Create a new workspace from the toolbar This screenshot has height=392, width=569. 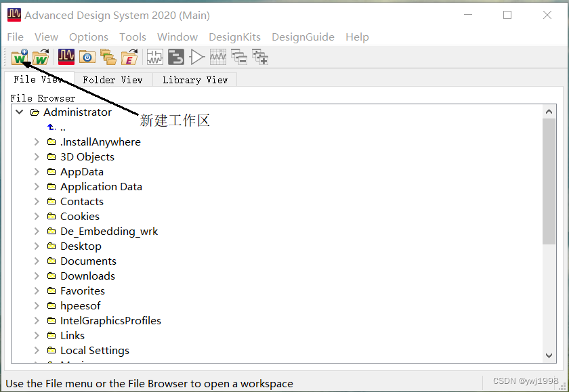[x=20, y=58]
